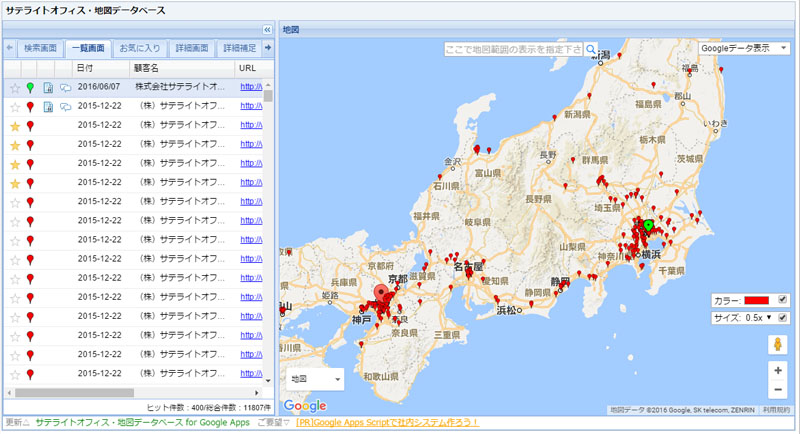Open サテライトオフィス・地図データベース for Google Apps link
Viewport: 800px width, 434px height.
pyautogui.click(x=142, y=423)
